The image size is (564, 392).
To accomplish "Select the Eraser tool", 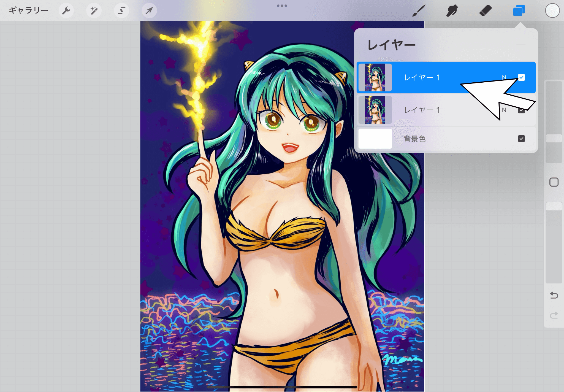I will (x=485, y=11).
